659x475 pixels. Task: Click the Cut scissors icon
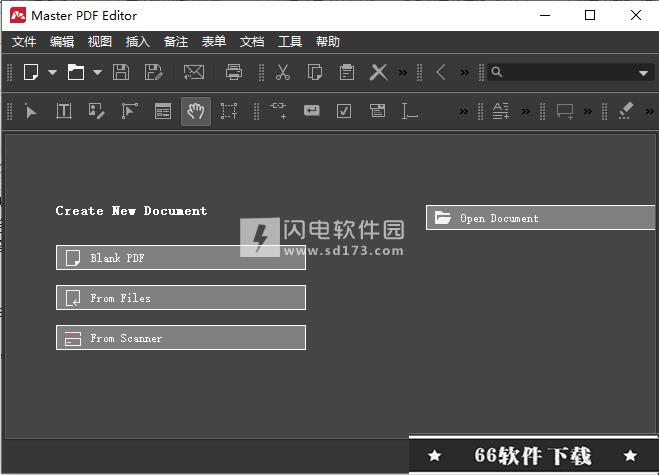pos(283,72)
